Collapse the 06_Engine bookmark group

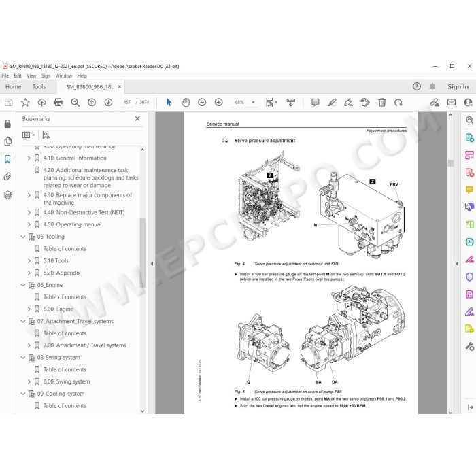coord(22,285)
